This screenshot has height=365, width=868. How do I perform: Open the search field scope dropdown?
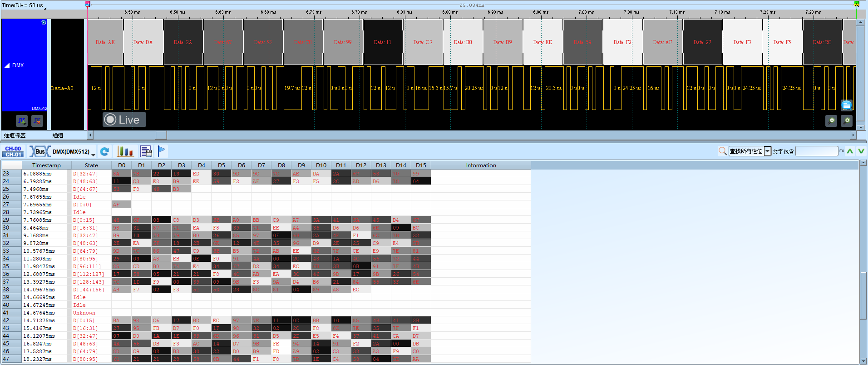click(767, 151)
